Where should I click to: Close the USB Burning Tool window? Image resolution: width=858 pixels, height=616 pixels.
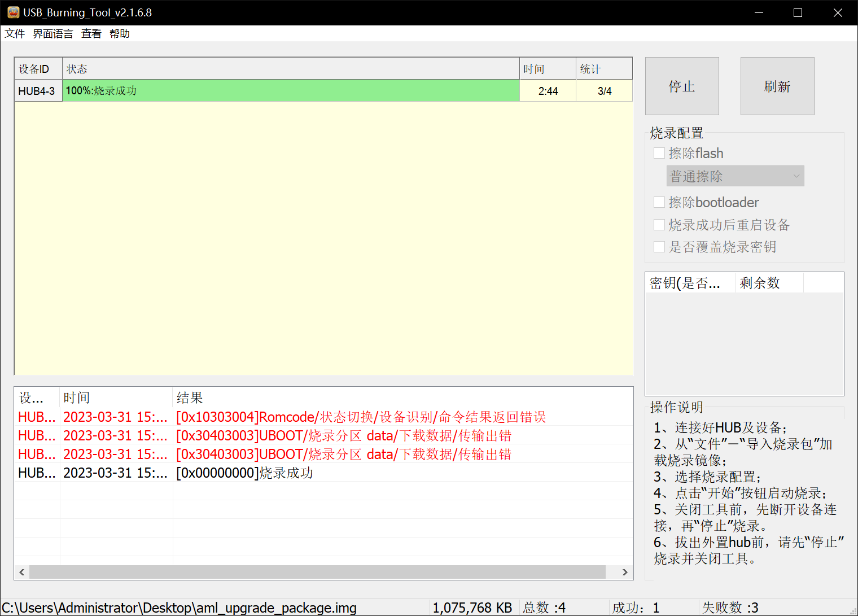coord(838,12)
